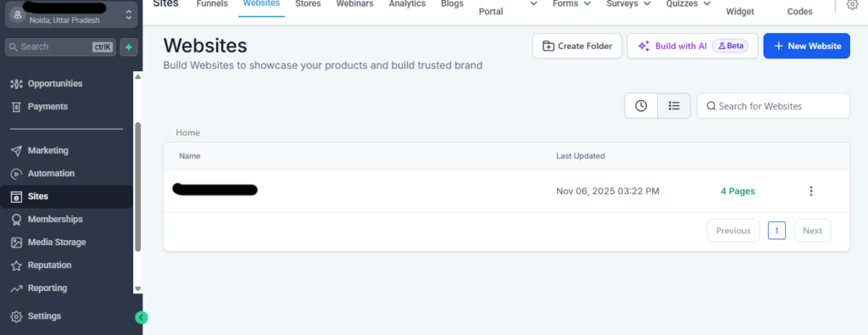Open the Surveys dropdown menu

(x=628, y=3)
